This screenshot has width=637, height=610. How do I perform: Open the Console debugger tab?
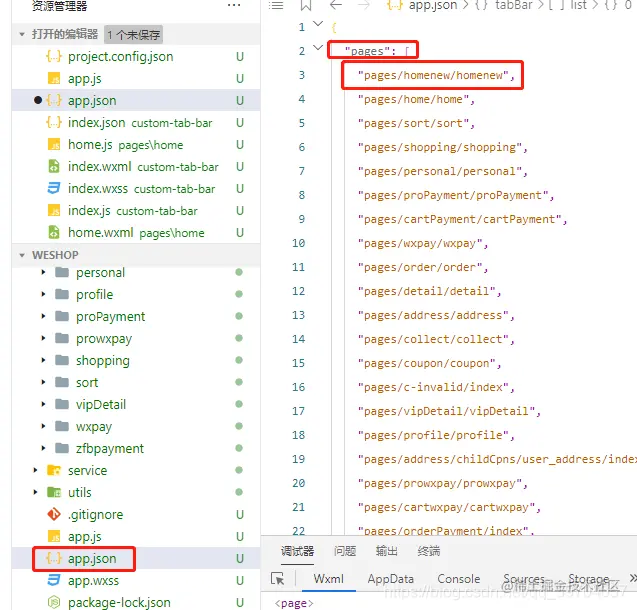pos(458,578)
